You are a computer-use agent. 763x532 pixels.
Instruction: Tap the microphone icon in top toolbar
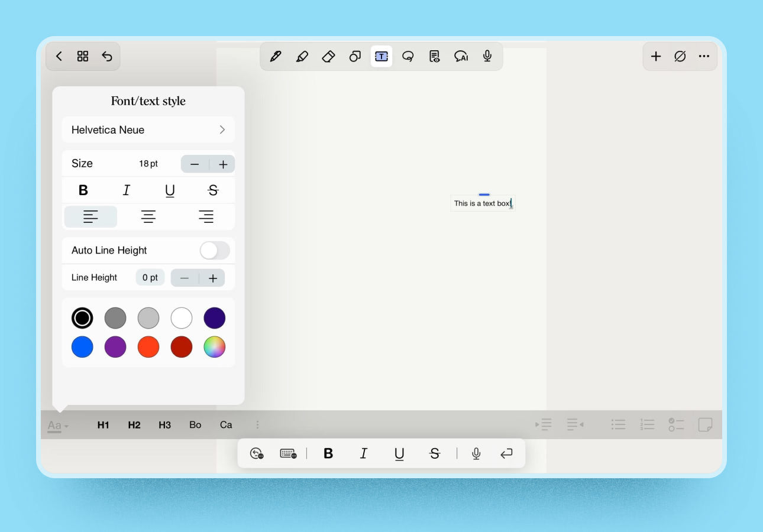[487, 56]
